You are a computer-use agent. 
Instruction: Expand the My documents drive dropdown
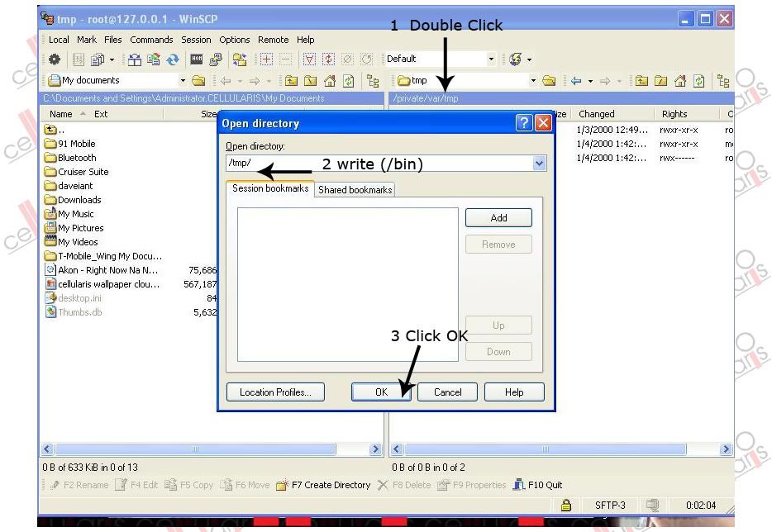[x=183, y=80]
